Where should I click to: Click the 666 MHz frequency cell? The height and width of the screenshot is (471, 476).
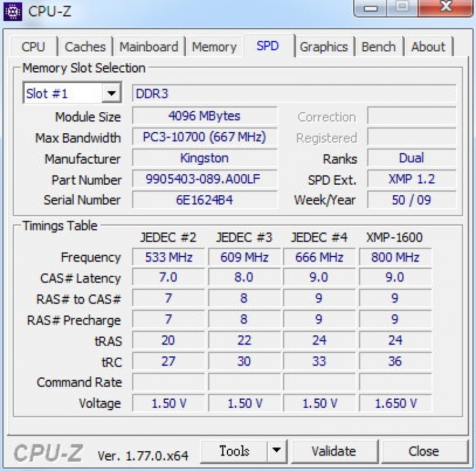pos(319,257)
